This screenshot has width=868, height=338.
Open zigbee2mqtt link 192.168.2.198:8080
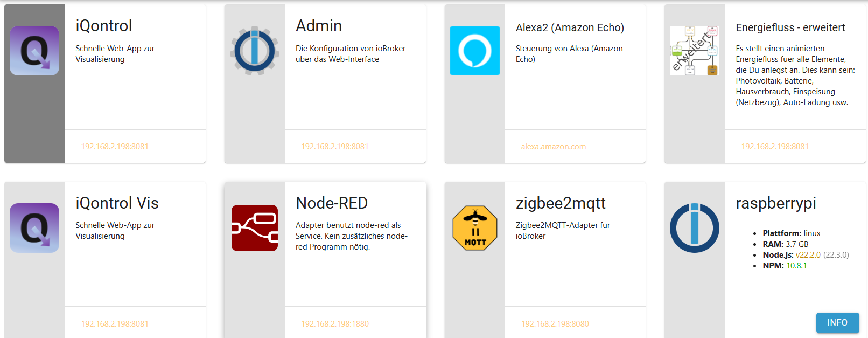coord(555,324)
